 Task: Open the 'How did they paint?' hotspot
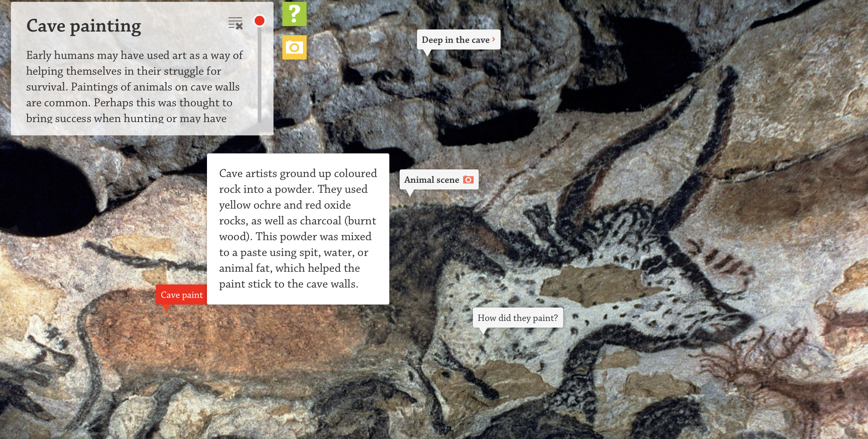click(x=518, y=318)
